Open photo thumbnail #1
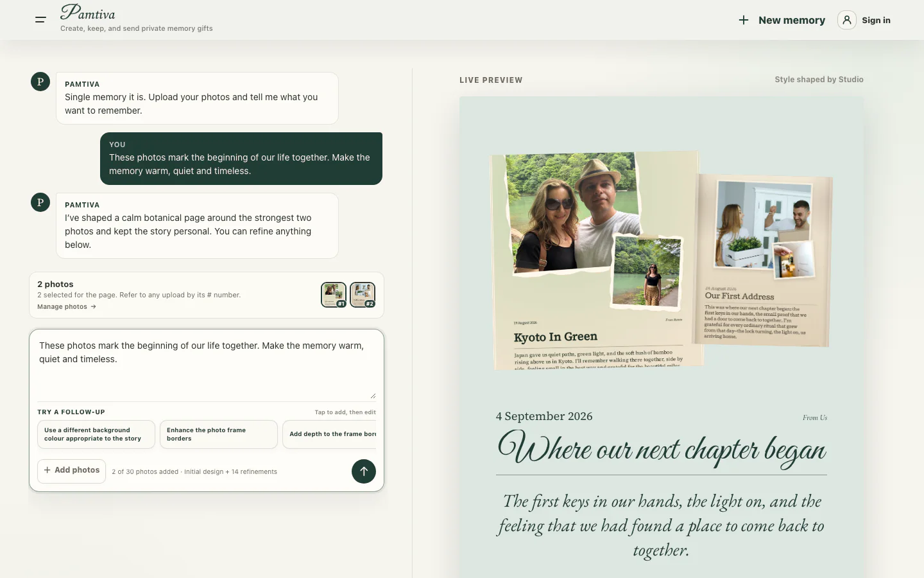This screenshot has width=924, height=578. pyautogui.click(x=334, y=295)
